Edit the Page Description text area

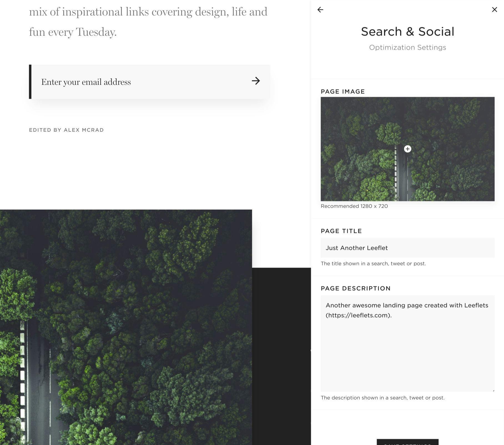407,344
